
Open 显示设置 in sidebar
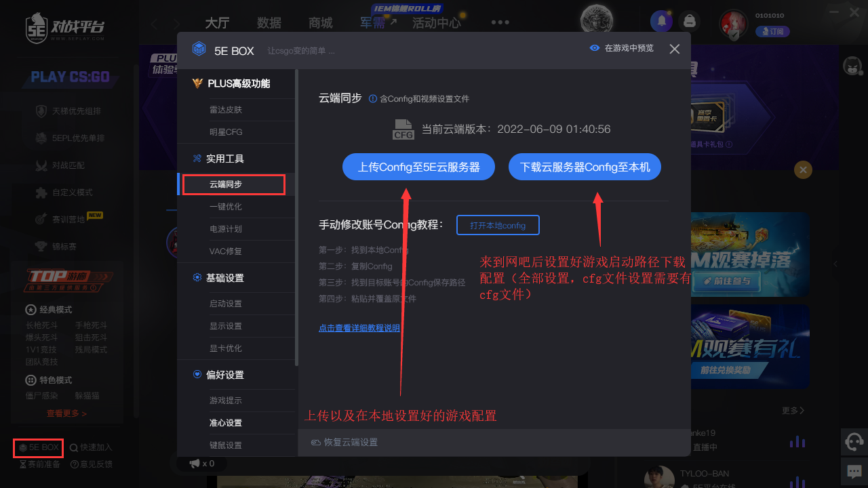226,326
